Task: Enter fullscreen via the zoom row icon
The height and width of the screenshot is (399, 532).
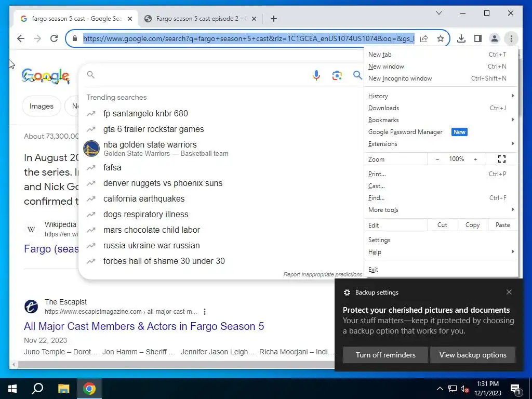Action: point(502,159)
